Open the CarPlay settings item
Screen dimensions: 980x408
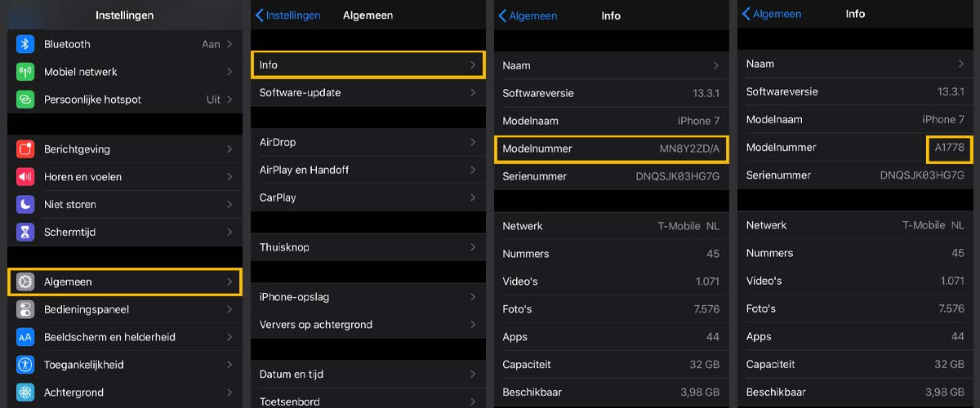(366, 197)
